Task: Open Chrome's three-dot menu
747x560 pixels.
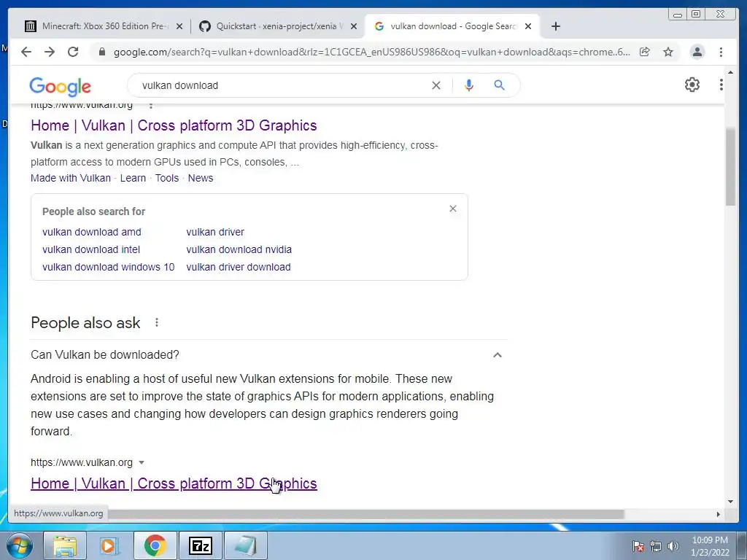Action: tap(721, 52)
